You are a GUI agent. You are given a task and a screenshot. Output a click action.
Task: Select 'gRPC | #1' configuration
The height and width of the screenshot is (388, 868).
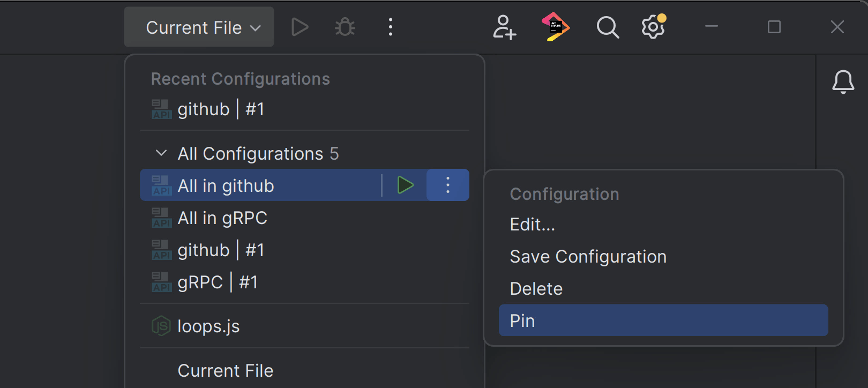point(218,282)
